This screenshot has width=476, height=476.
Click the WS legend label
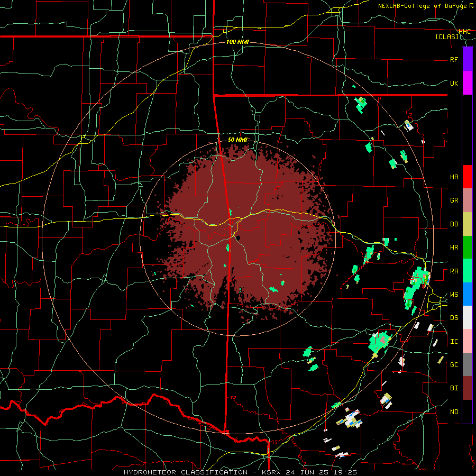tap(454, 295)
